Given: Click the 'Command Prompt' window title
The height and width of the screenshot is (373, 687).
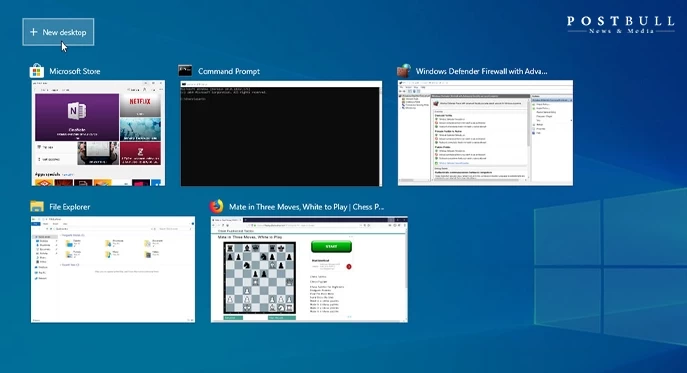Looking at the screenshot, I should (229, 71).
